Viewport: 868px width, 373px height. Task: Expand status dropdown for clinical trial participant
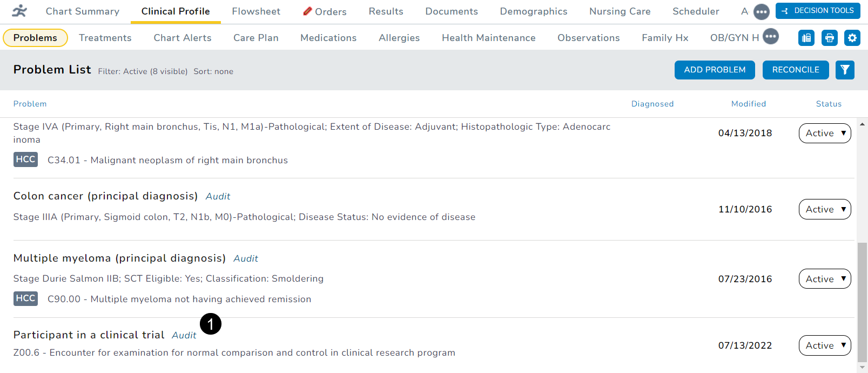point(824,345)
